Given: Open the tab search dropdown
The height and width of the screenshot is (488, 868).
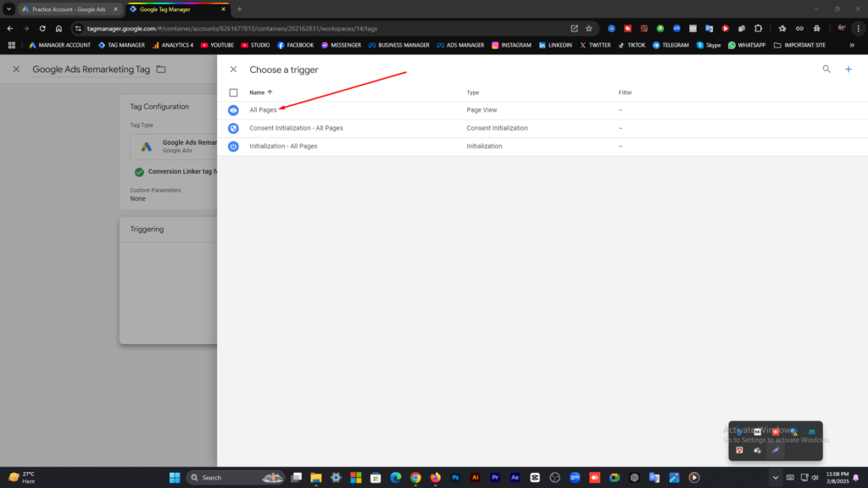Looking at the screenshot, I should (8, 9).
